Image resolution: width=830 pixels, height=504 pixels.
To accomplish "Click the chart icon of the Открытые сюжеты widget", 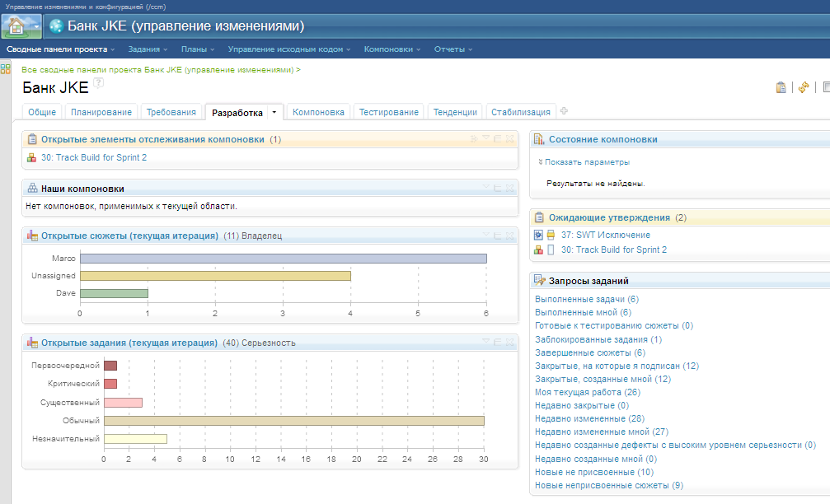I will 32,236.
